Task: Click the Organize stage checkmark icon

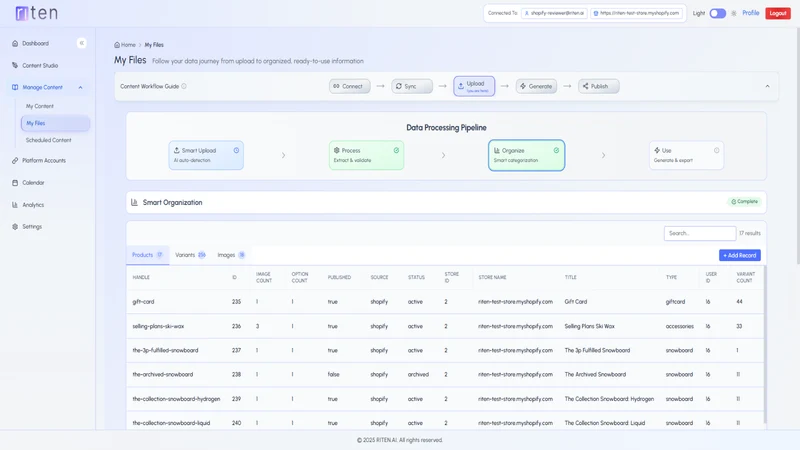Action: point(556,151)
